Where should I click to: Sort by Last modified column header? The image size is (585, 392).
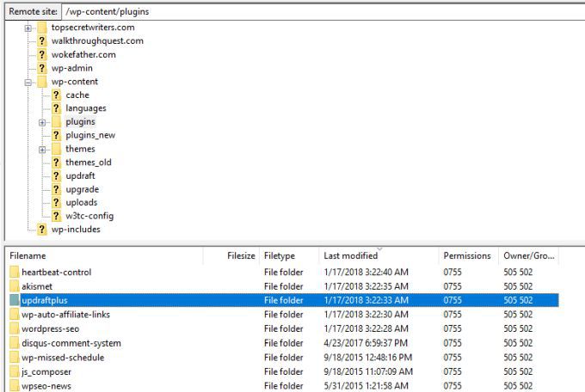pos(379,256)
